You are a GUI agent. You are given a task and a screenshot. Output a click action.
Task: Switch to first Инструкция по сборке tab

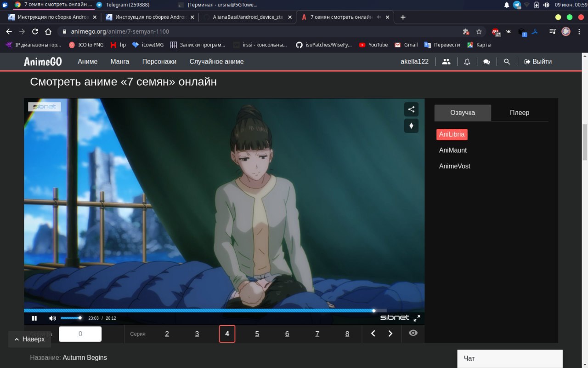[x=53, y=17]
